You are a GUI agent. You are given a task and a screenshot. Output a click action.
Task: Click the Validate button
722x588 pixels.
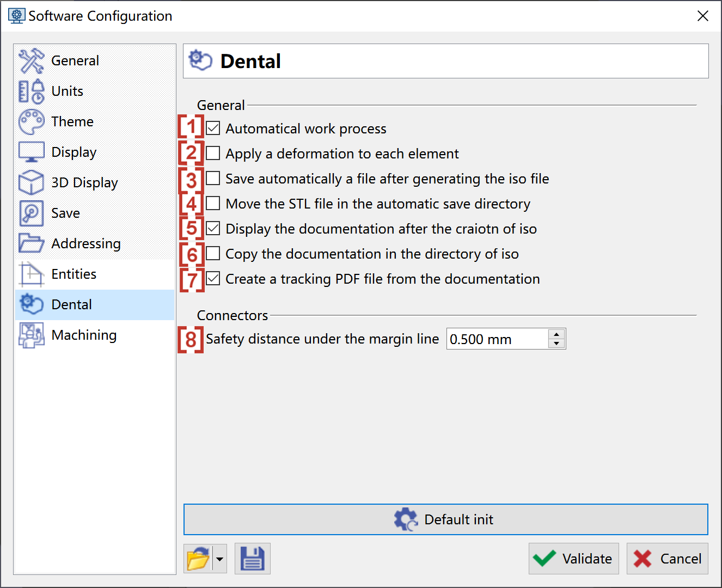click(573, 559)
